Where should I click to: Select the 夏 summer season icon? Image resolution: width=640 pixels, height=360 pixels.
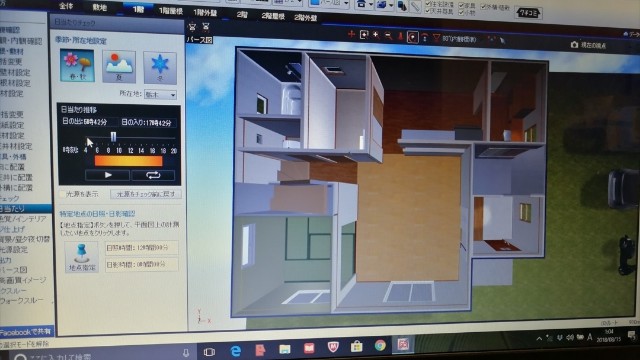coord(119,67)
